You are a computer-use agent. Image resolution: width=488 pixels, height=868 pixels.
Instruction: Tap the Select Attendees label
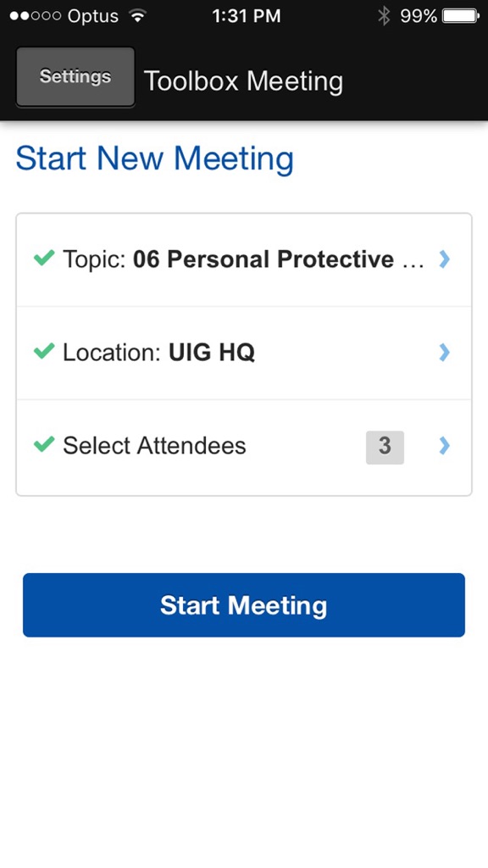(154, 446)
